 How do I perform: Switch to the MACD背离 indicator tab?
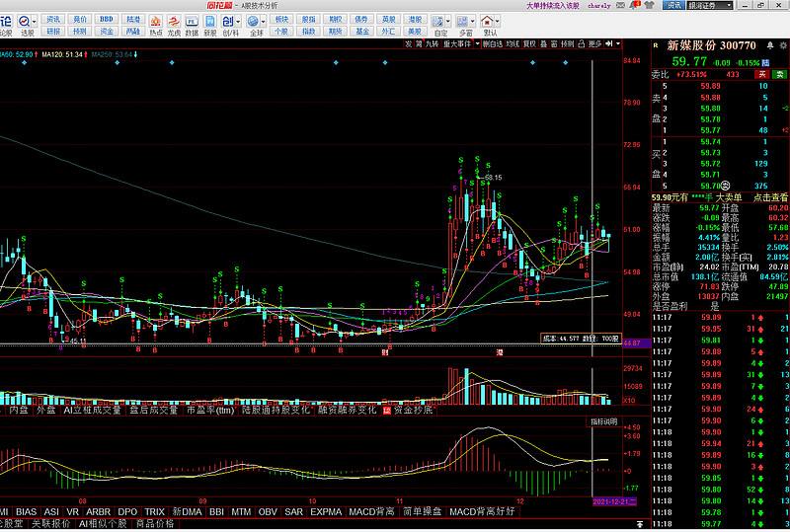pyautogui.click(x=371, y=512)
